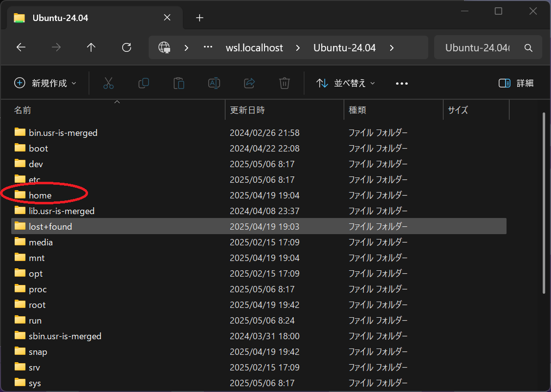Image resolution: width=551 pixels, height=392 pixels.
Task: Click Ubuntu-24.04 breadcrumb in address bar
Action: pyautogui.click(x=344, y=48)
